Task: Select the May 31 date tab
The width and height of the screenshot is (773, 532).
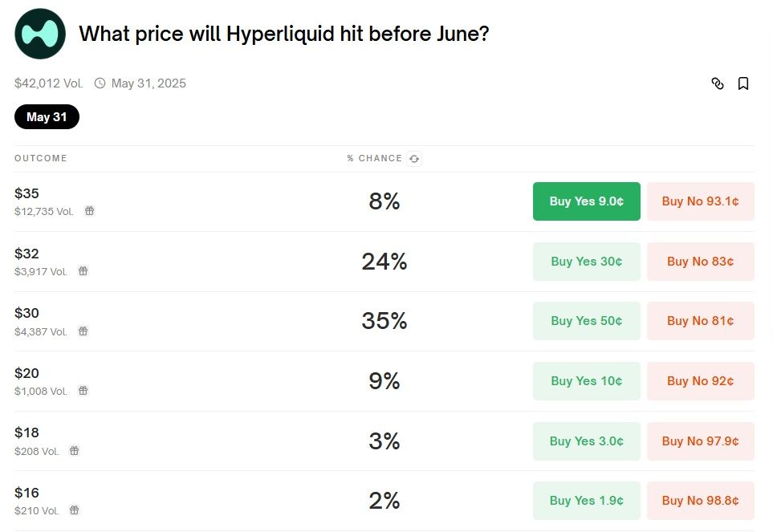Action: (x=47, y=116)
